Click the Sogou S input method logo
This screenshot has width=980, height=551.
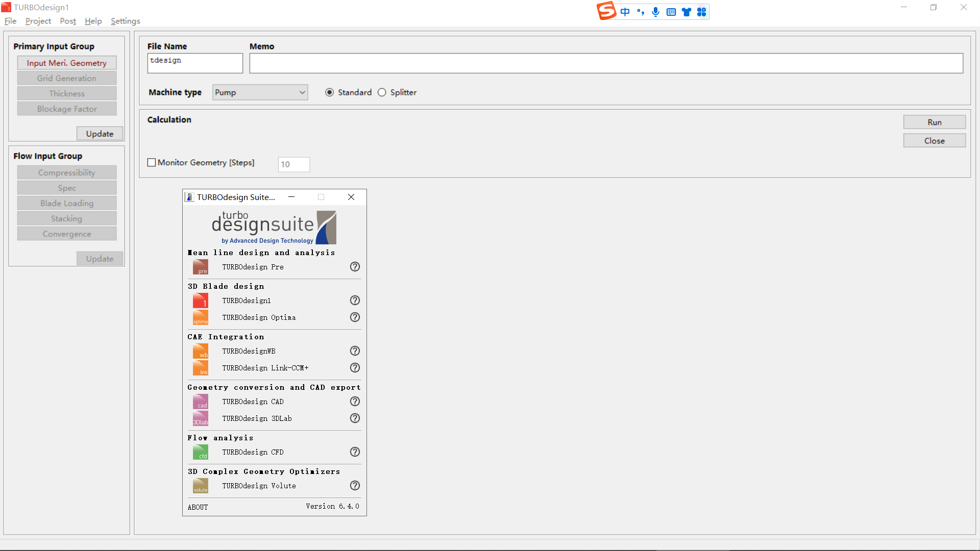click(606, 11)
